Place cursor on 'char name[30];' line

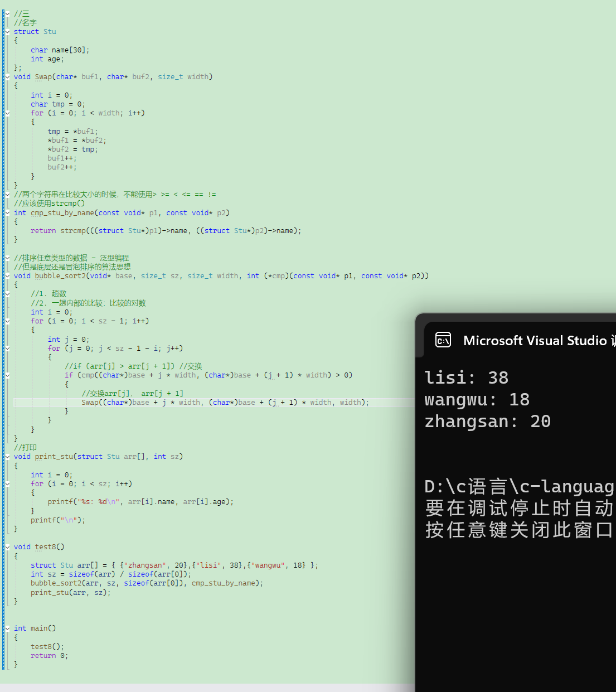(60, 50)
